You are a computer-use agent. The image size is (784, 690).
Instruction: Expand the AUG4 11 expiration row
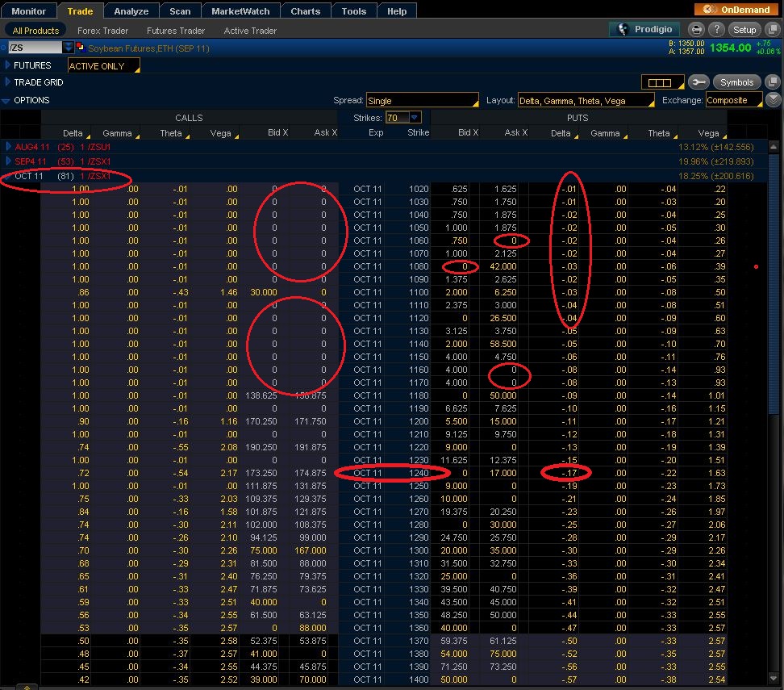[x=8, y=147]
